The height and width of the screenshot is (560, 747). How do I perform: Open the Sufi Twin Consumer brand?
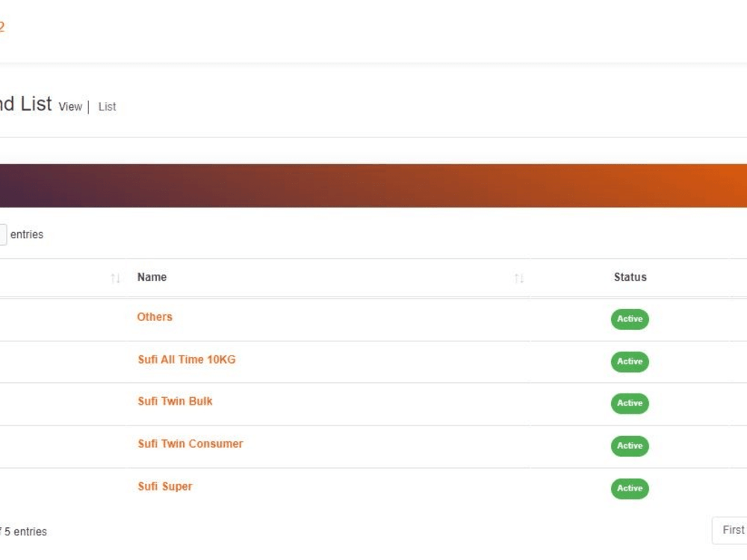pyautogui.click(x=190, y=444)
